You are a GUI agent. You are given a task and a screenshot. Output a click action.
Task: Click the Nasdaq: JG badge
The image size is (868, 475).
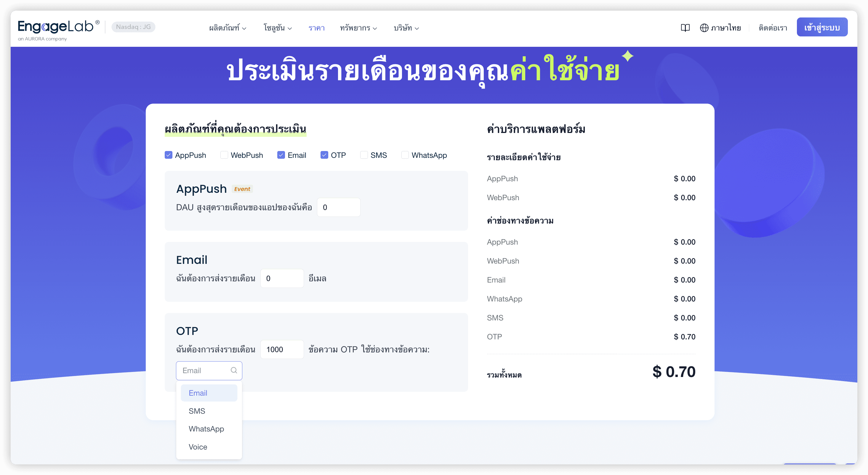133,27
